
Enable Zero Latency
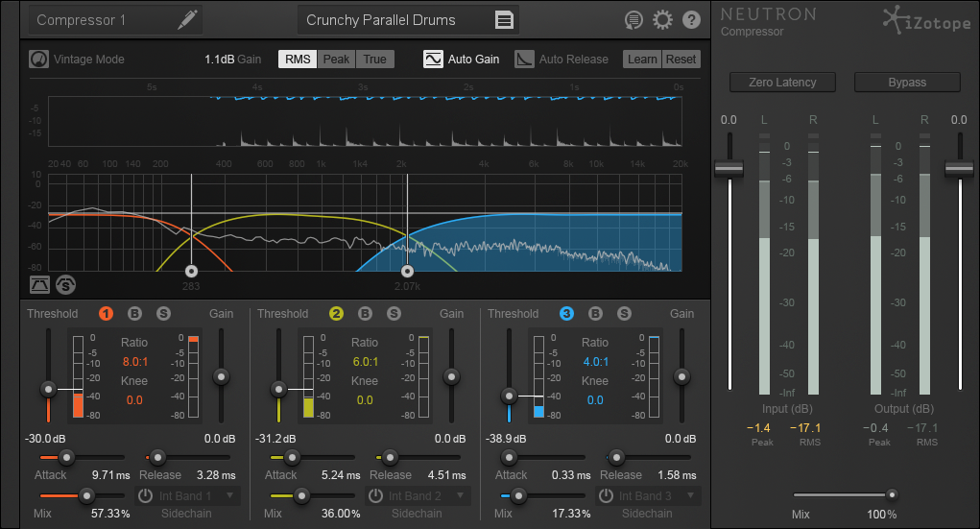(x=782, y=83)
